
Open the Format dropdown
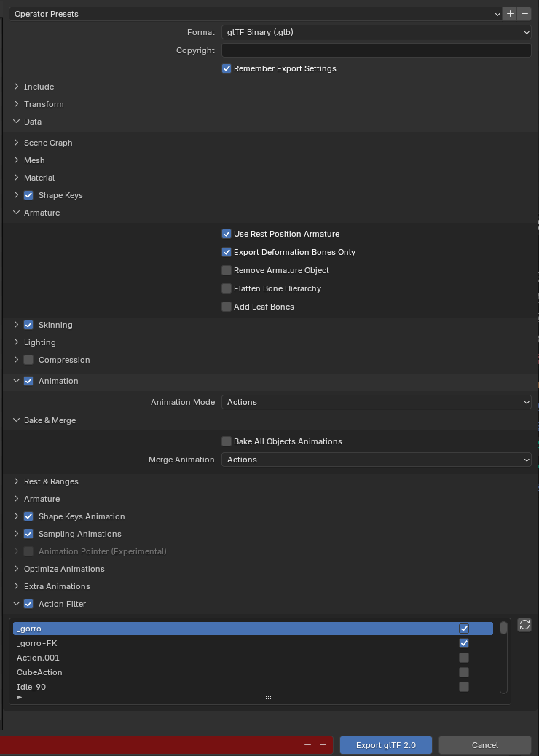[376, 32]
